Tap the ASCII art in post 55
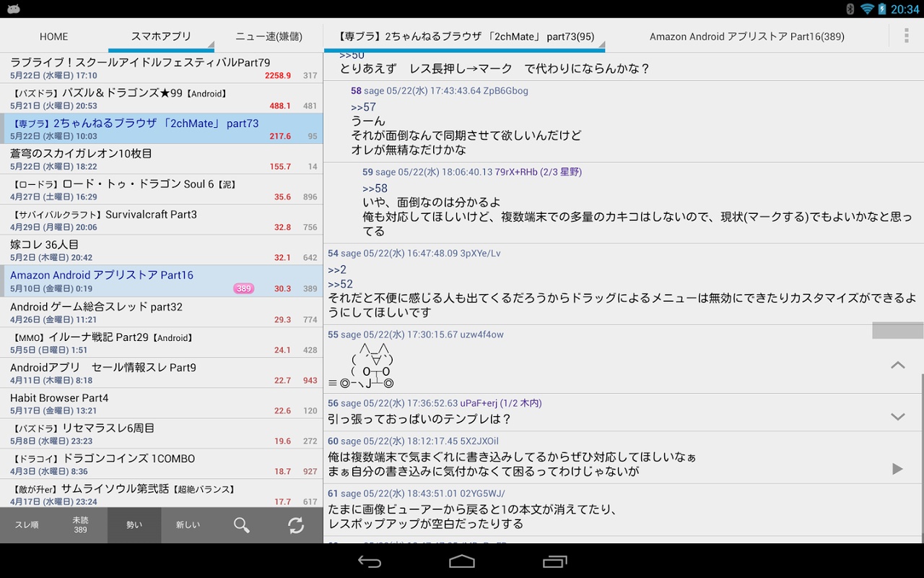 361,365
